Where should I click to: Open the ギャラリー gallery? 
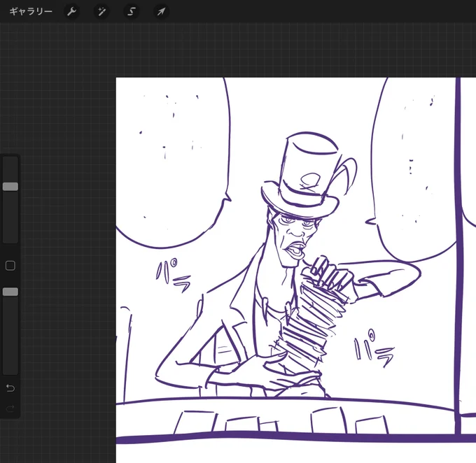[31, 11]
